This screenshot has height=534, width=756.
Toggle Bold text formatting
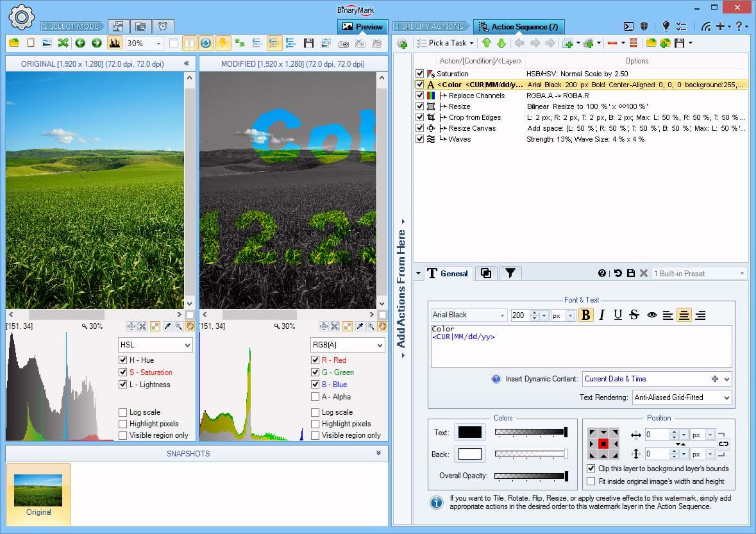click(585, 315)
